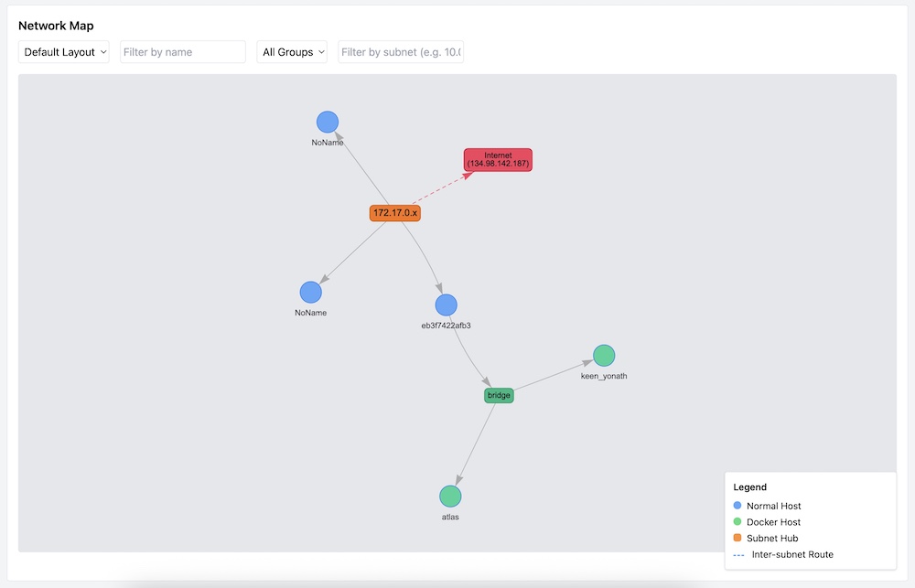Click the Inter-subnet Route legend entry
This screenshot has height=588, width=915.
pos(791,554)
